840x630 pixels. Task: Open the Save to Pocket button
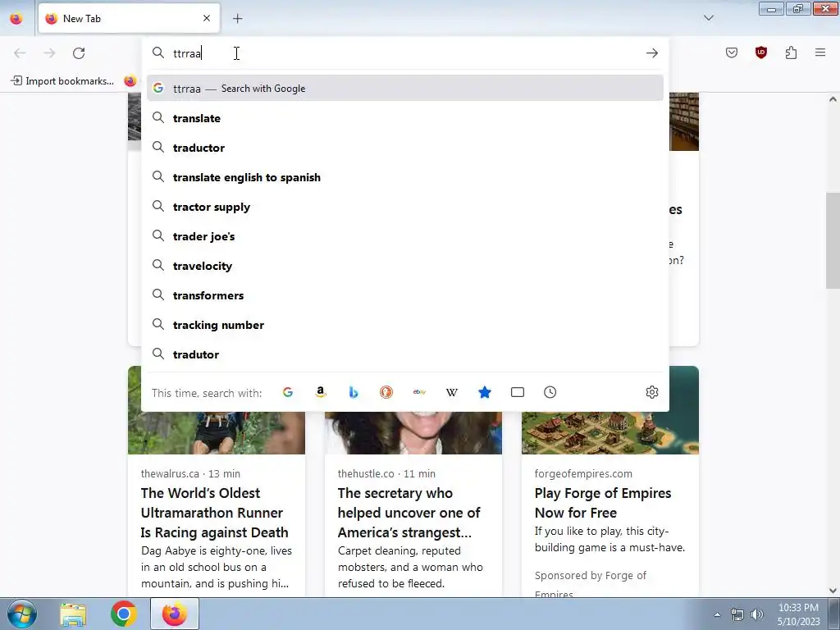pyautogui.click(x=732, y=52)
